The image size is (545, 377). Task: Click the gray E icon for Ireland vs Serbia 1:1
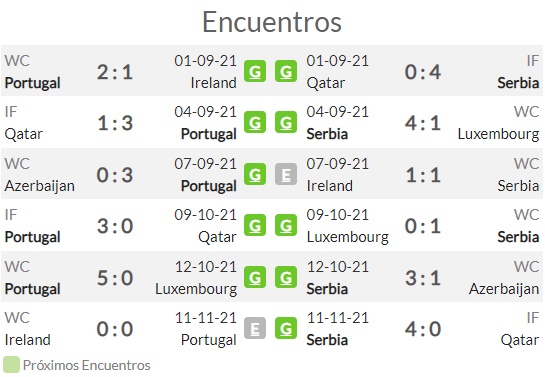tap(286, 174)
